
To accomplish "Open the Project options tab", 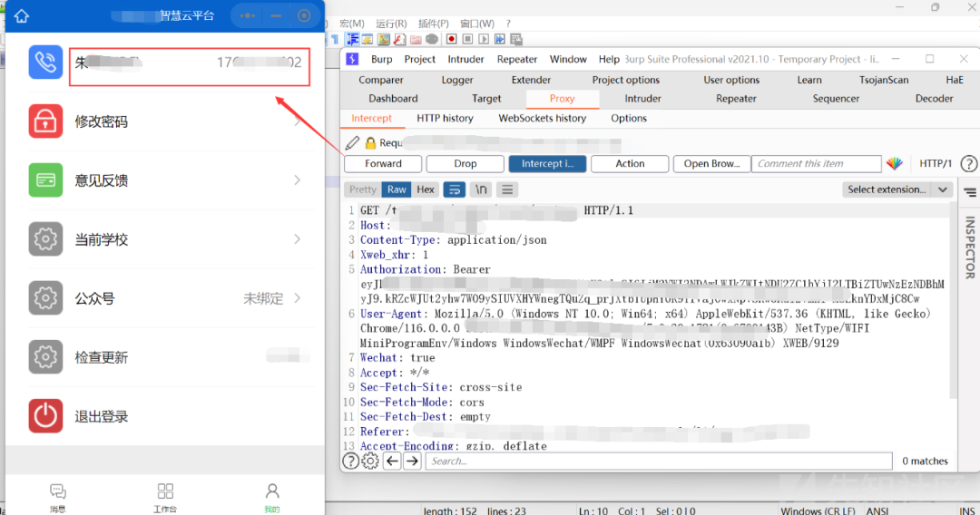I will (x=625, y=80).
